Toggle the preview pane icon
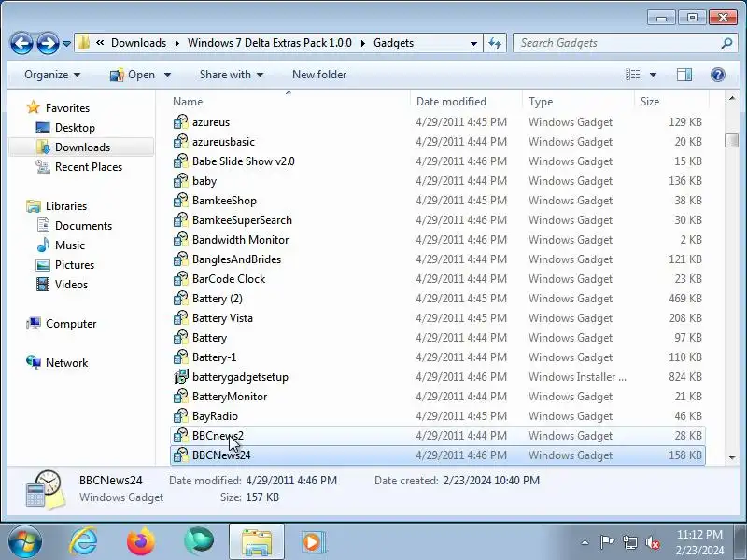The width and height of the screenshot is (747, 560). (x=684, y=75)
